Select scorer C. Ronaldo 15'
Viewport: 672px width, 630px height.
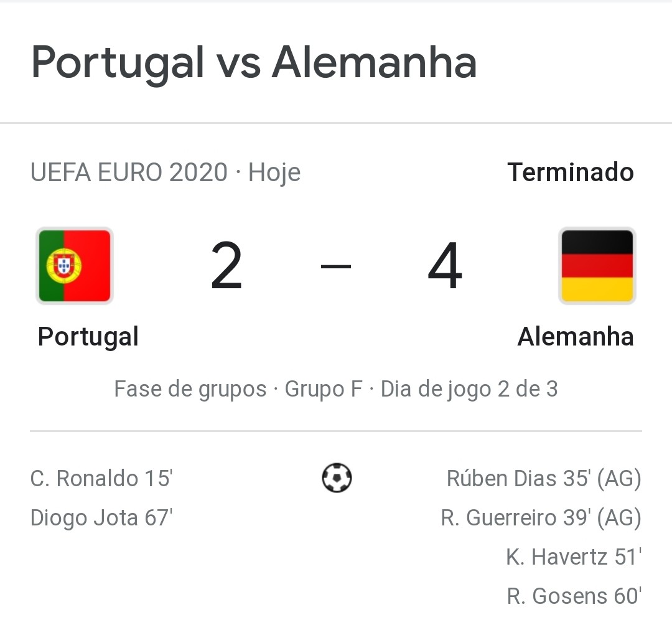[x=101, y=478]
